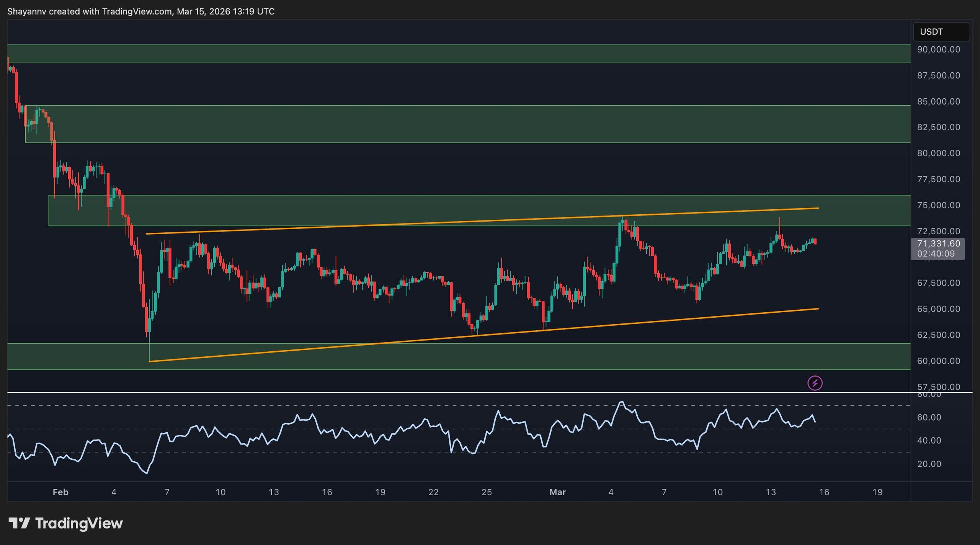Click the 75,000.00 price axis label
The height and width of the screenshot is (545, 980).
(938, 206)
